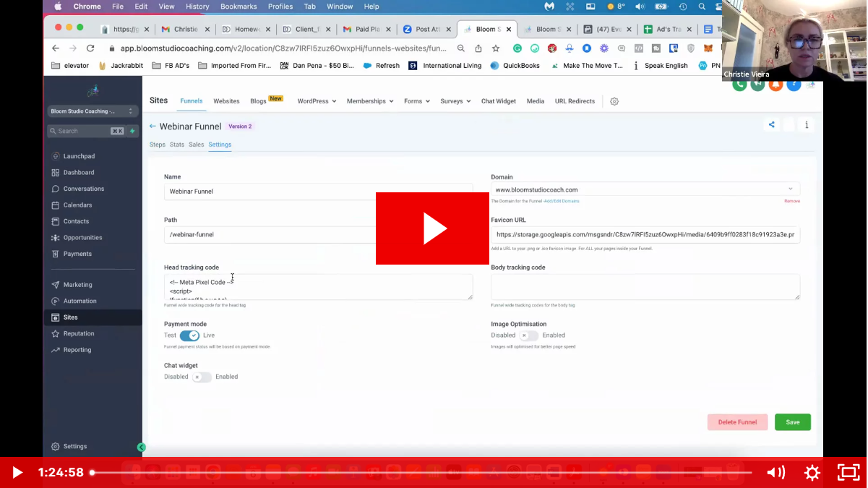Expand the WordPress dropdown menu

tap(317, 101)
